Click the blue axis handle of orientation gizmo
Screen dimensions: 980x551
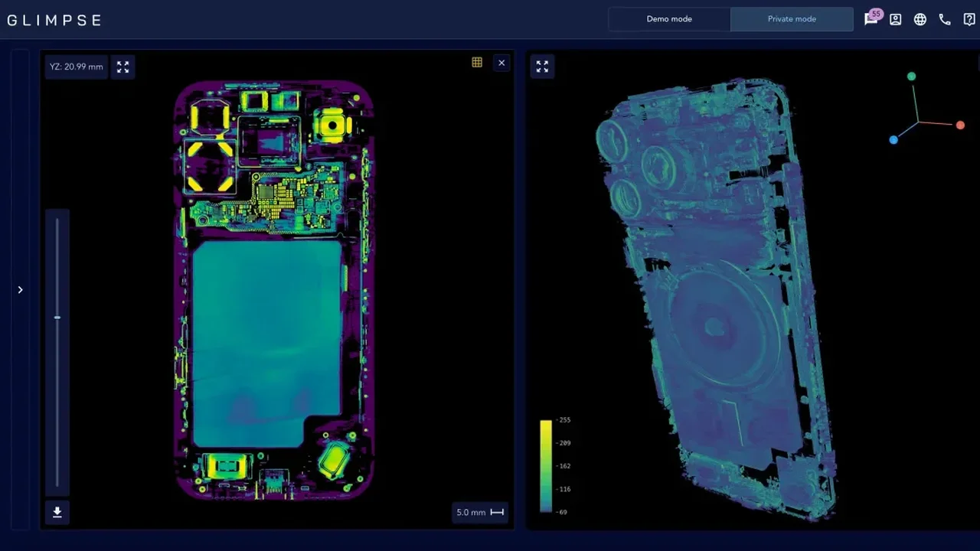click(893, 140)
